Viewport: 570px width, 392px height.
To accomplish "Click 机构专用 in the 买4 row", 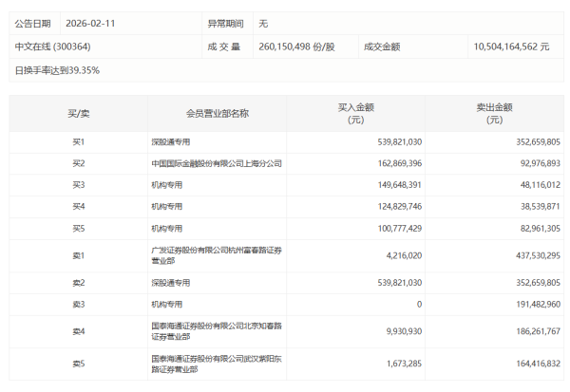I will pyautogui.click(x=167, y=206).
